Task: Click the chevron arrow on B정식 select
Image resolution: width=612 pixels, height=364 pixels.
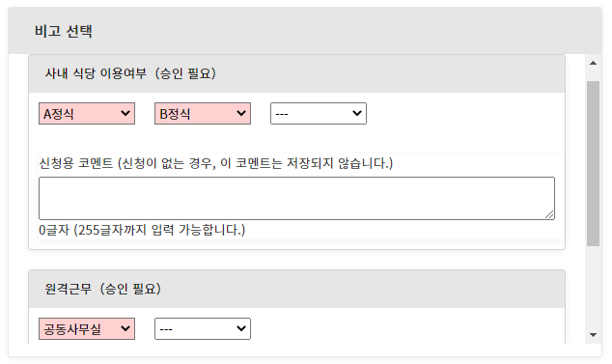Action: (x=241, y=114)
